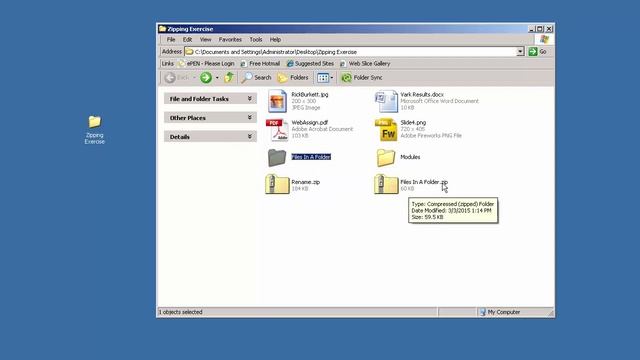640x360 pixels.
Task: Open the Tools menu
Action: 256,40
